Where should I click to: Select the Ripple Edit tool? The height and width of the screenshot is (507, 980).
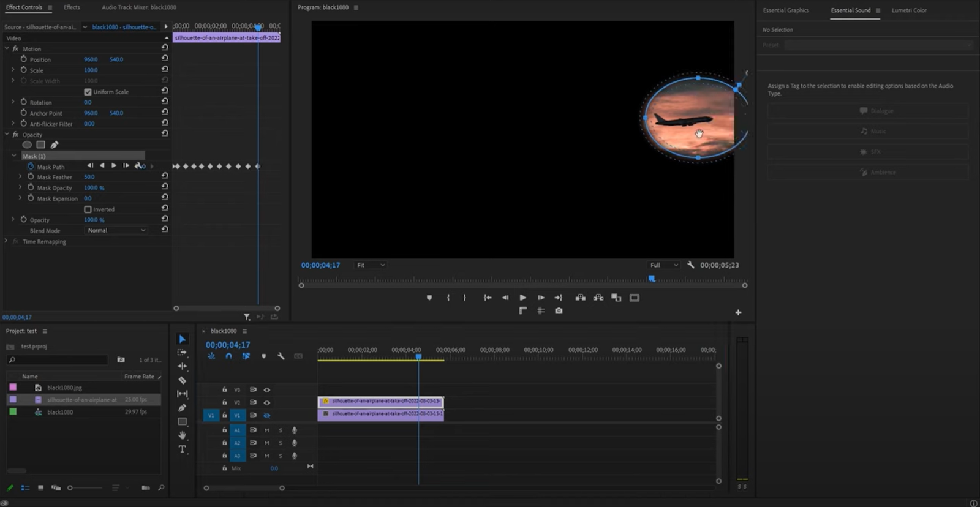(x=182, y=366)
